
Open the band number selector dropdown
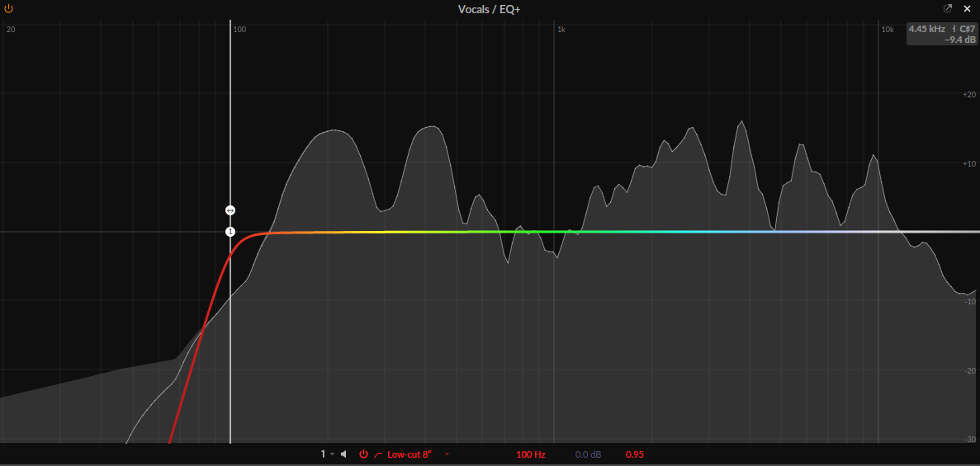[x=327, y=454]
